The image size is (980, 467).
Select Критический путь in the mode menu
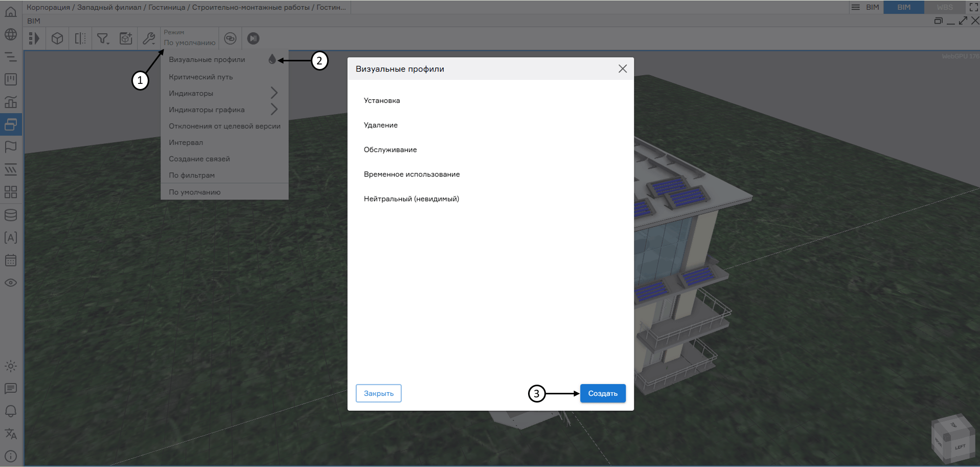click(x=200, y=76)
